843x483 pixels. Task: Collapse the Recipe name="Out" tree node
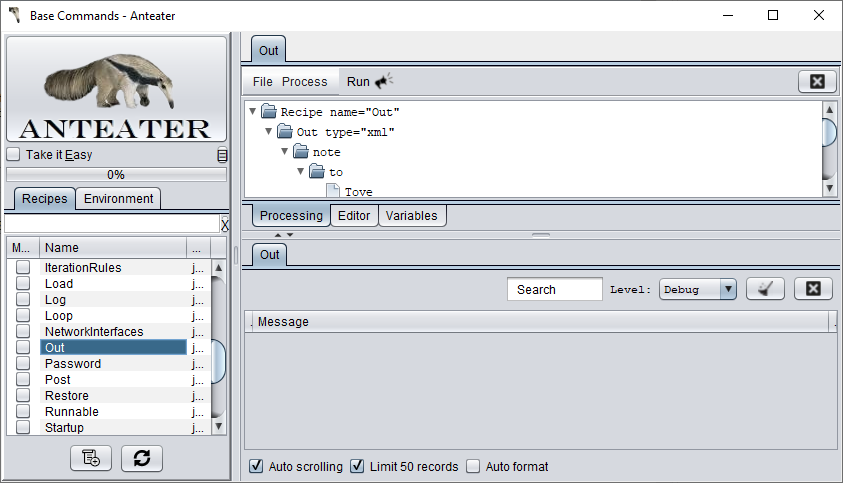coord(252,111)
